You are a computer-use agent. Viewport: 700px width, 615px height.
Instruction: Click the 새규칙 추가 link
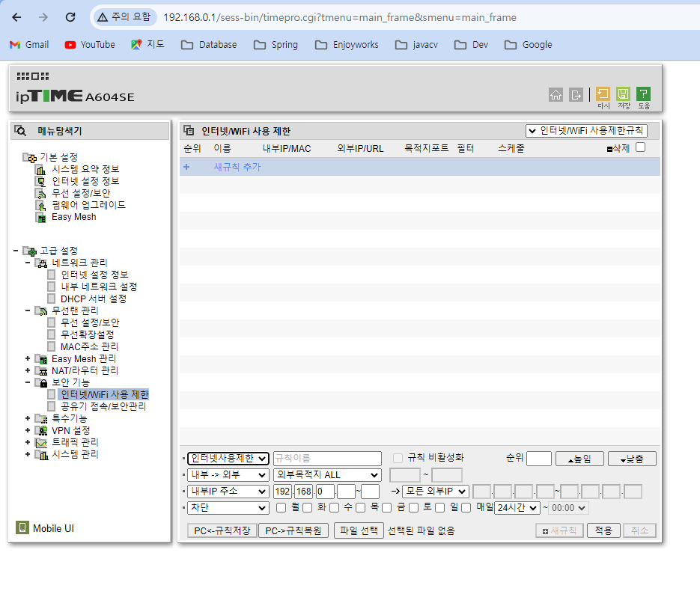(x=237, y=167)
